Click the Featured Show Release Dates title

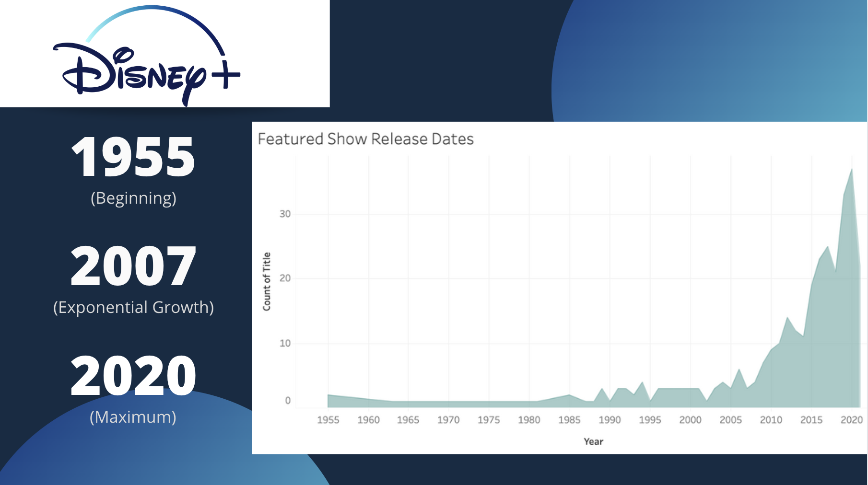pyautogui.click(x=365, y=139)
